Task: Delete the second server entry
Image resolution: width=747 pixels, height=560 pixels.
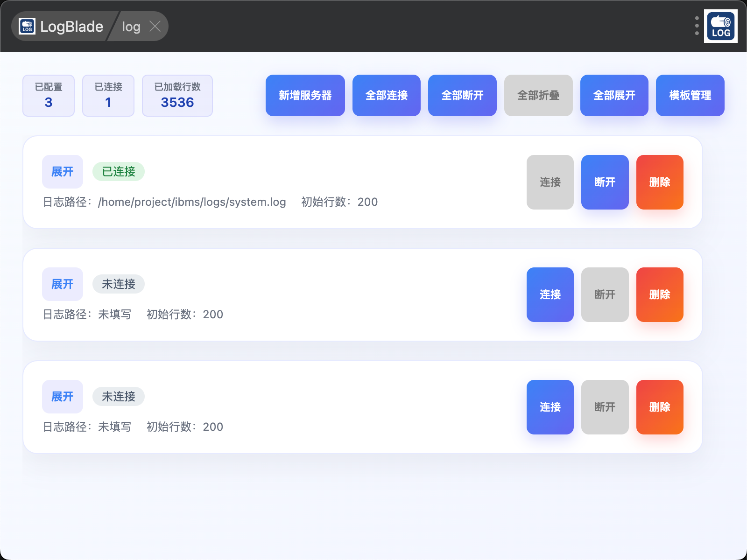Action: point(660,294)
